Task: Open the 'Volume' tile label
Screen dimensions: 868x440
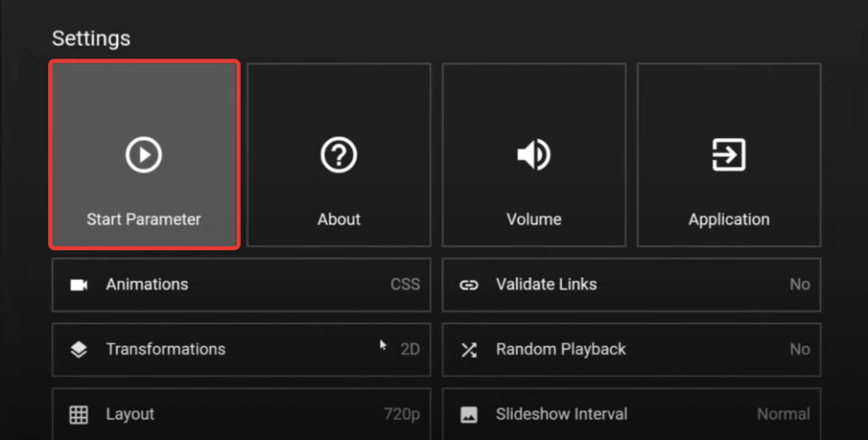Action: coord(534,219)
